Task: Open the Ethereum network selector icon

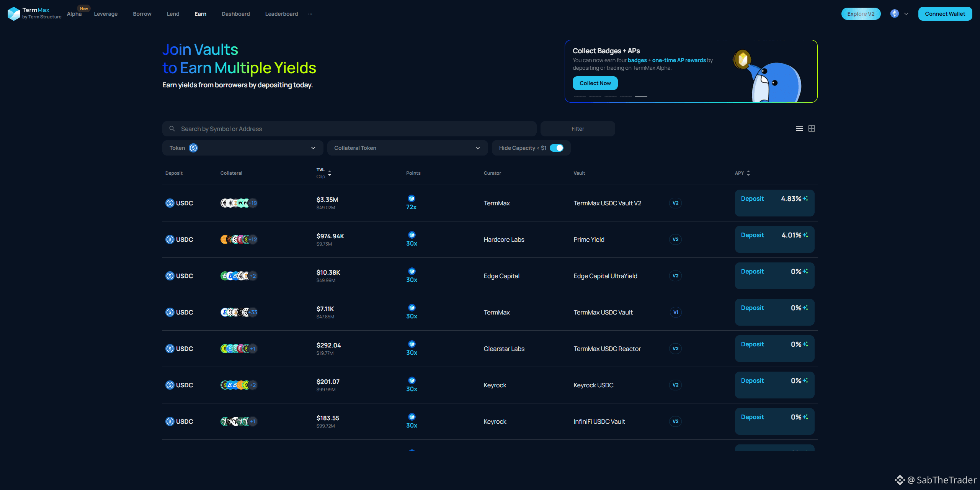Action: click(x=895, y=14)
